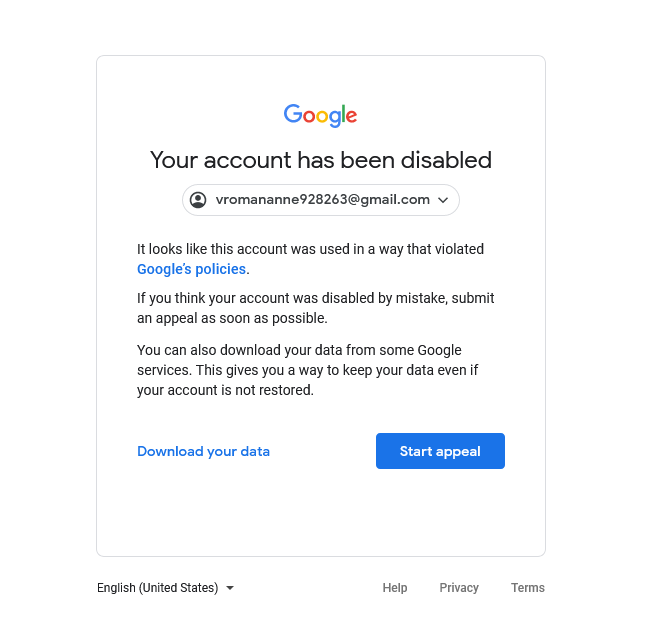The height and width of the screenshot is (628, 660).
Task: Open the Privacy footer link
Action: click(x=459, y=588)
